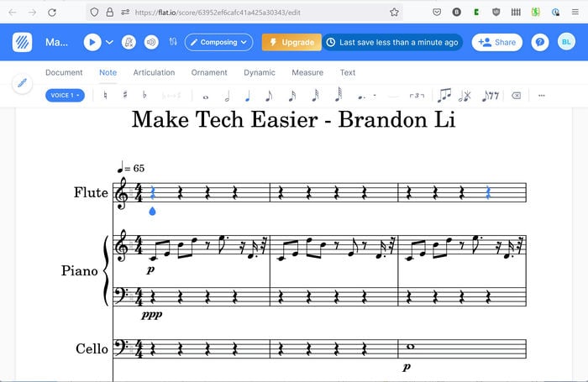Toggle the quarter note duration
The height and width of the screenshot is (382, 588).
click(247, 97)
